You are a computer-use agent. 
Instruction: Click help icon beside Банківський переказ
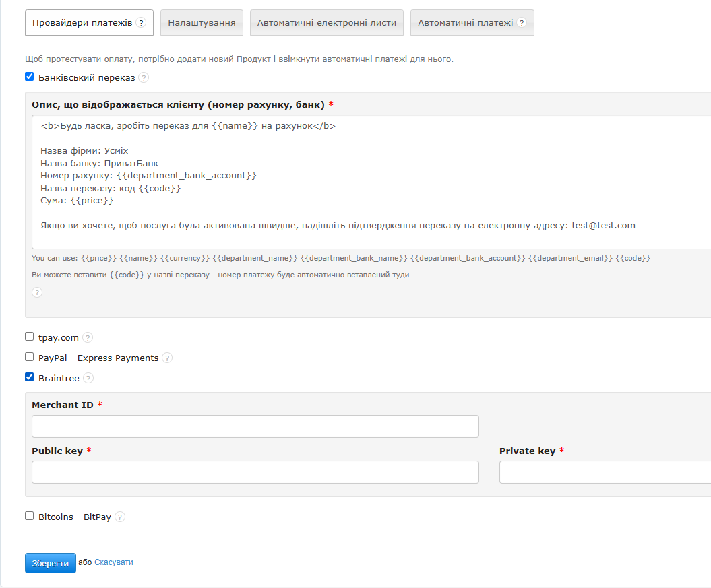(144, 77)
